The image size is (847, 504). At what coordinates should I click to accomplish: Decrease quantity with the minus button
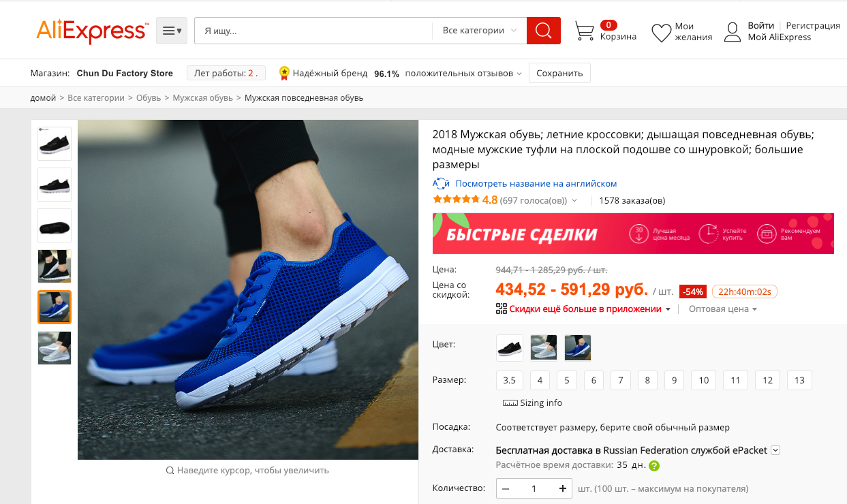(x=506, y=488)
